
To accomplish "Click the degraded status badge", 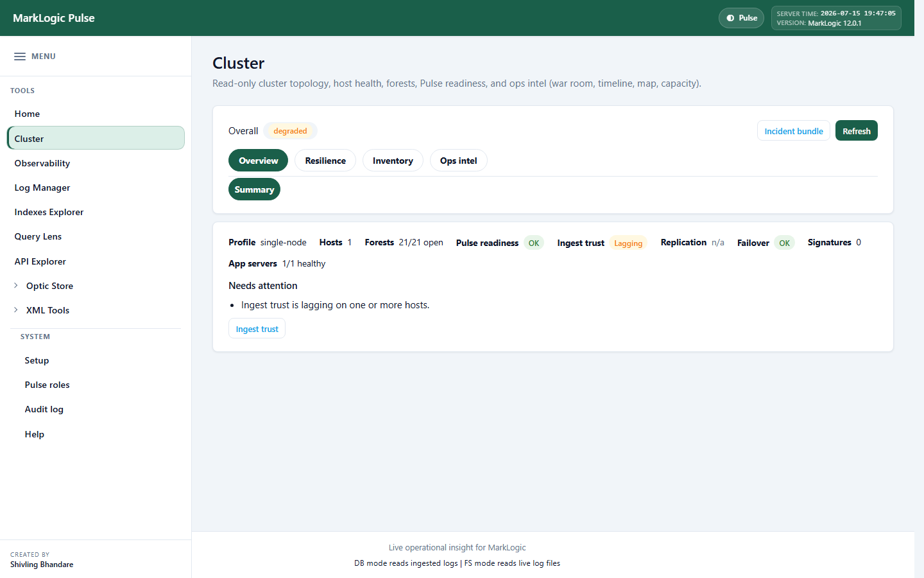I will 290,131.
